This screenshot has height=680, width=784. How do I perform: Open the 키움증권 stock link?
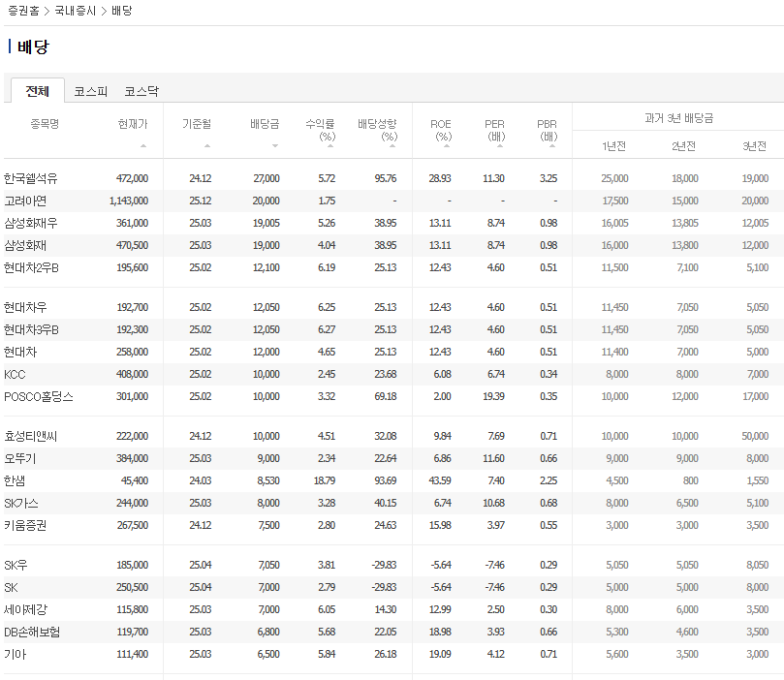(x=26, y=525)
